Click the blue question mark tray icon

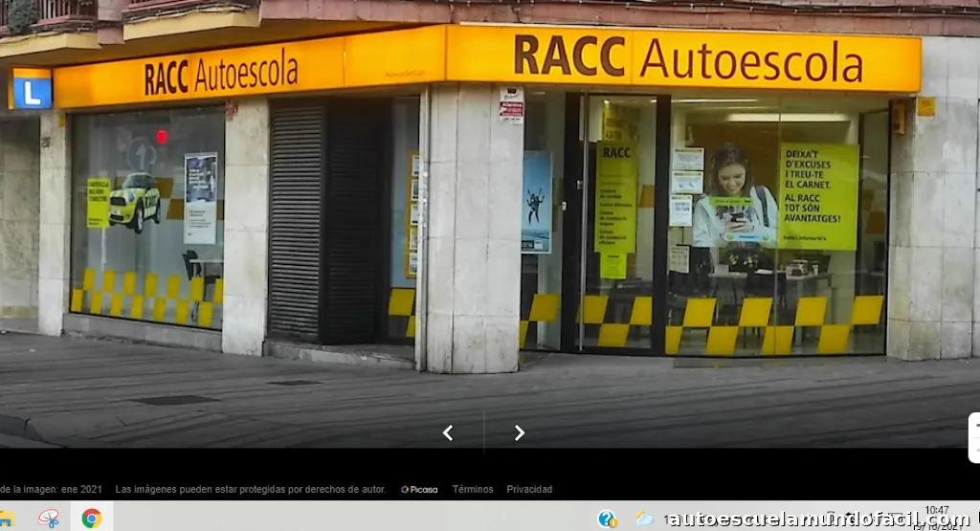click(x=607, y=519)
